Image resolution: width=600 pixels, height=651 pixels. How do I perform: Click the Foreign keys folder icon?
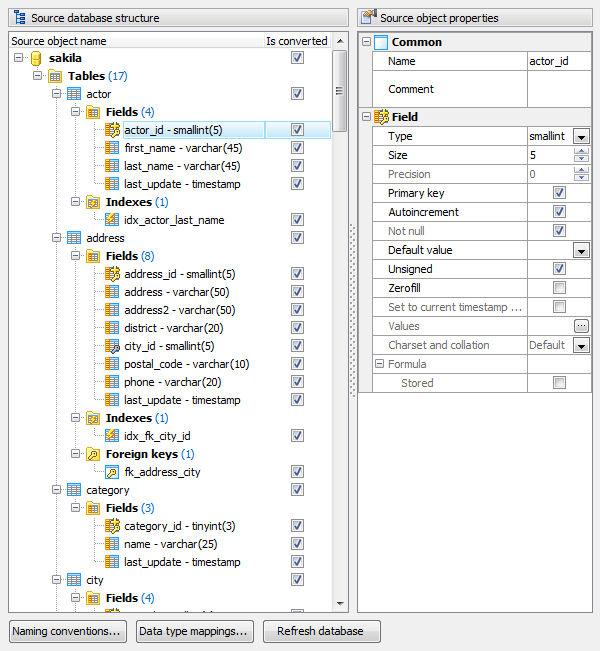coord(93,454)
